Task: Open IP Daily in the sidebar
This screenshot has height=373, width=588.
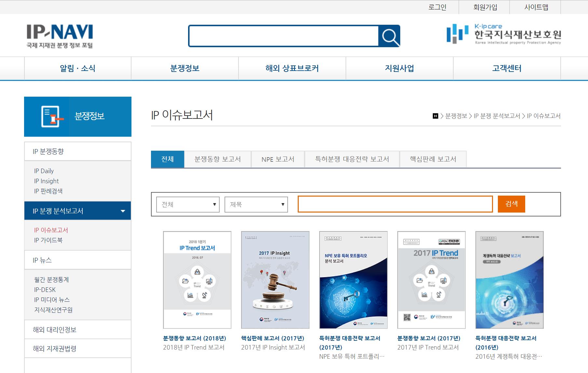Action: [44, 171]
